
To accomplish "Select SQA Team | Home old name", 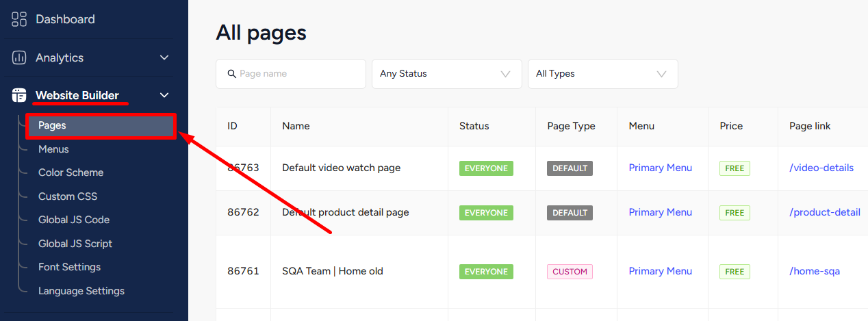I will click(333, 271).
